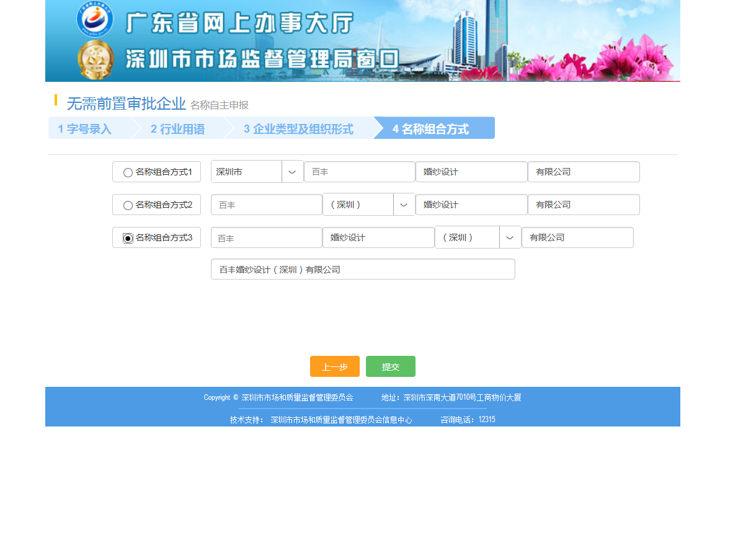The height and width of the screenshot is (548, 756).
Task: Go to step 1 字号录入
Action: pyautogui.click(x=85, y=129)
